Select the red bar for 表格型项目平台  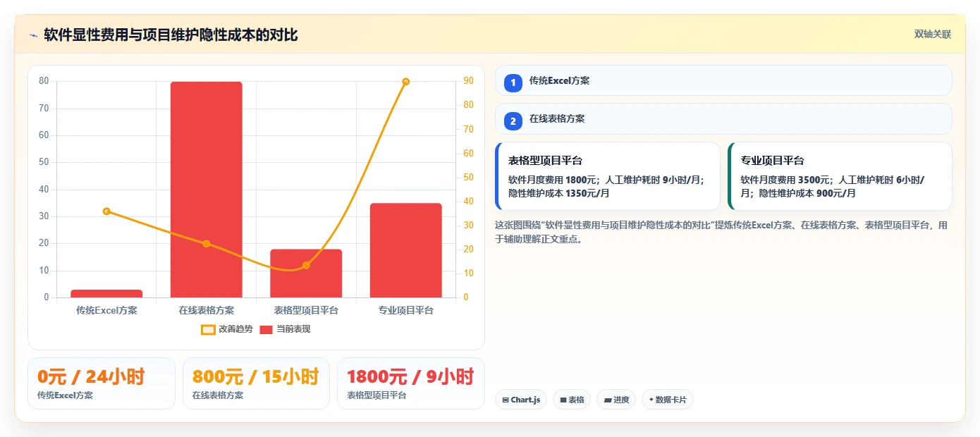(x=306, y=273)
